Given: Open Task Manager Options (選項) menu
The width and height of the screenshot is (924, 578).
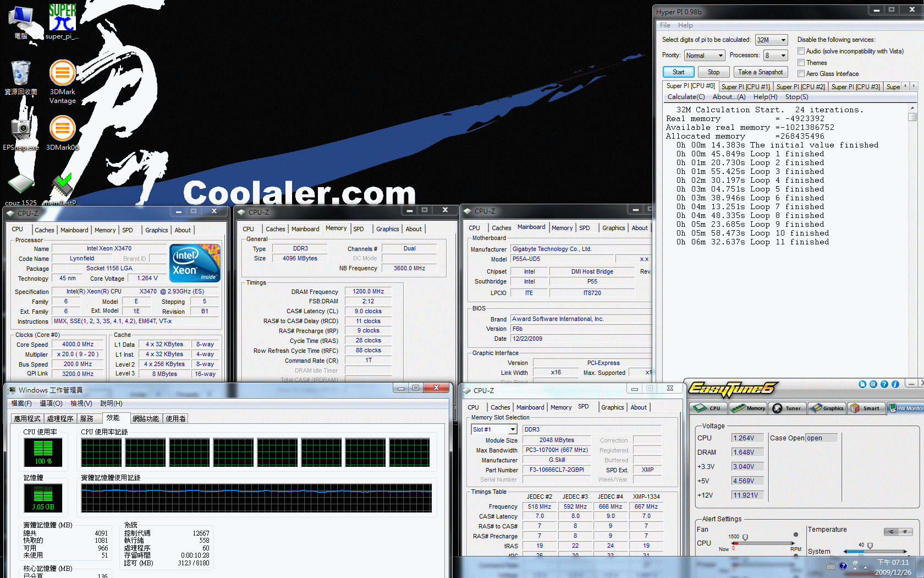Looking at the screenshot, I should [x=51, y=403].
